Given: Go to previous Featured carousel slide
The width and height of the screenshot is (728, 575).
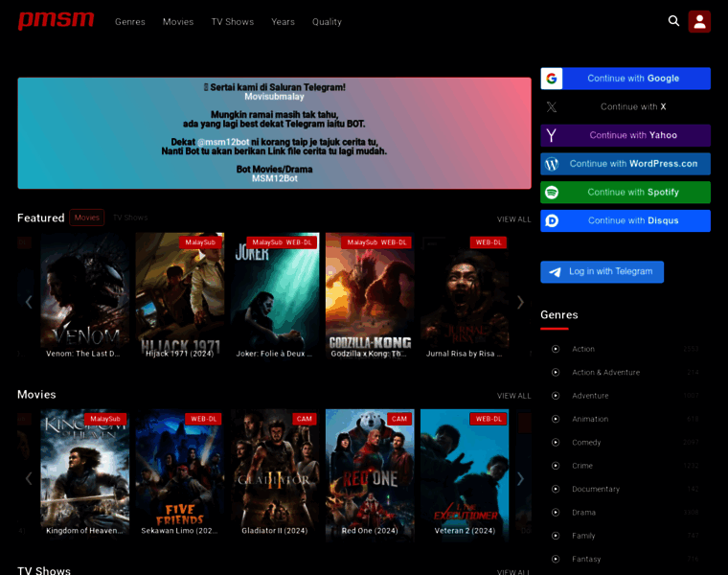Looking at the screenshot, I should (29, 302).
